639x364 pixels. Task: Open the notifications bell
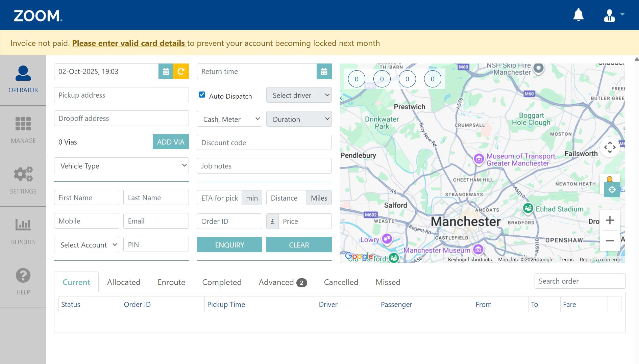(579, 15)
